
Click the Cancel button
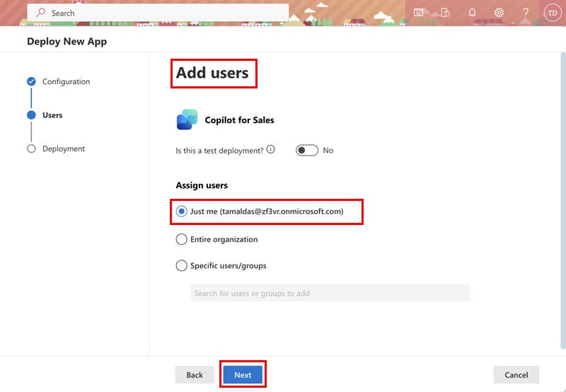coord(516,375)
